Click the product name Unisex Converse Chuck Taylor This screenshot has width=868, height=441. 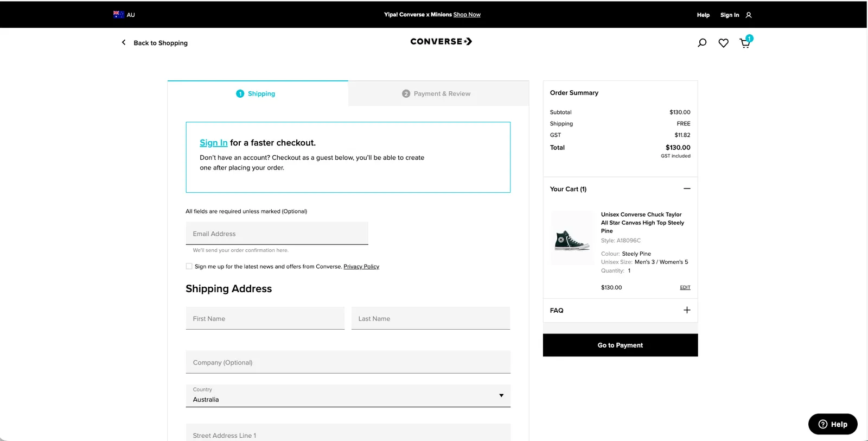642,223
